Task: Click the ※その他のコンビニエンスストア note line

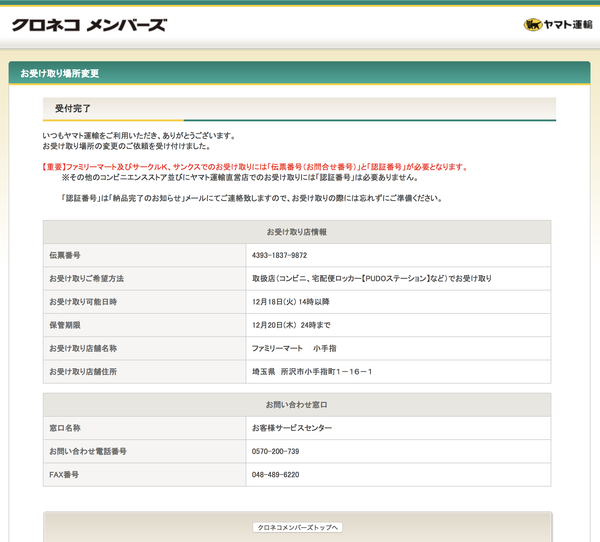Action: click(240, 177)
